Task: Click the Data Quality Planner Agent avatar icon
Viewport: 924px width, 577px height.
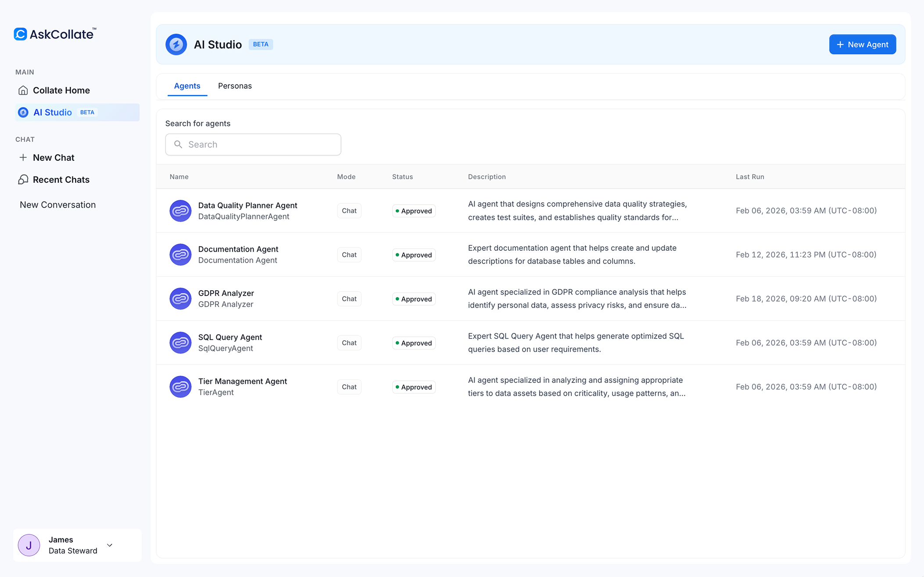Action: tap(180, 211)
